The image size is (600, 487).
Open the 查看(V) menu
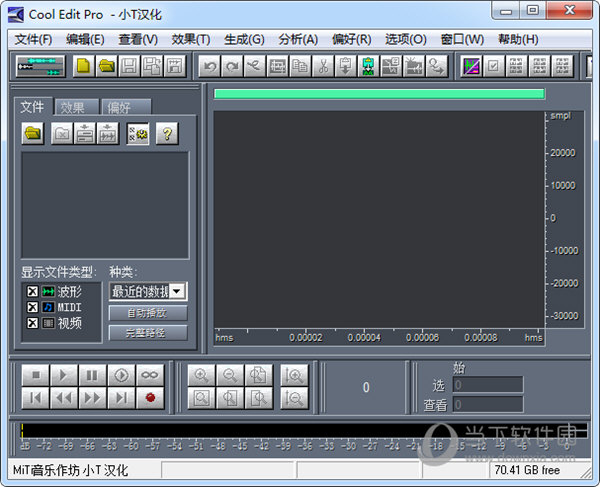coord(138,39)
